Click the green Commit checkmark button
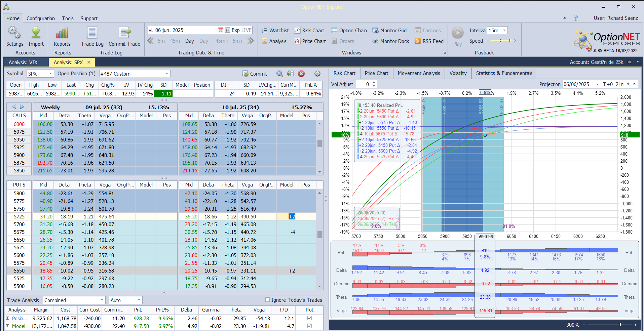The width and height of the screenshot is (644, 331). coord(255,74)
